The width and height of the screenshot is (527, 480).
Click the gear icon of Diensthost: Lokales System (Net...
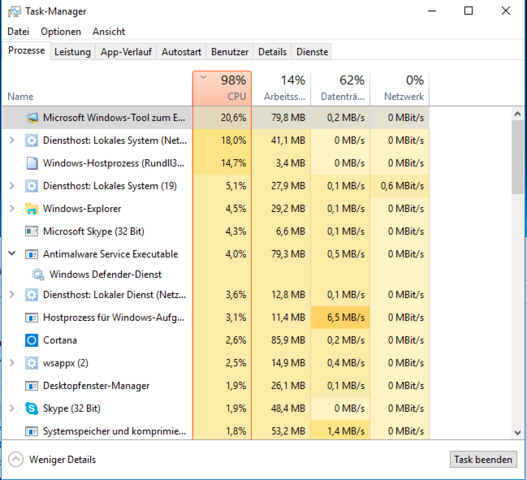pos(32,141)
